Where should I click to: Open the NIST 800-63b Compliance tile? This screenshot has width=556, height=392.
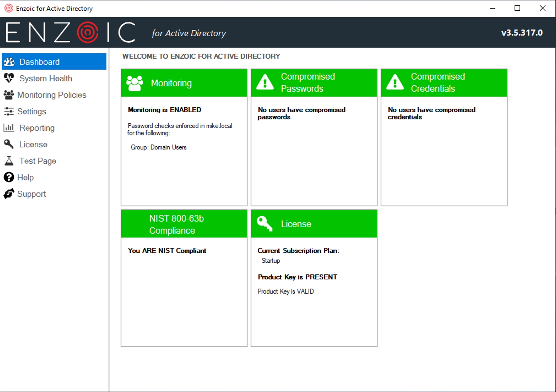184,224
